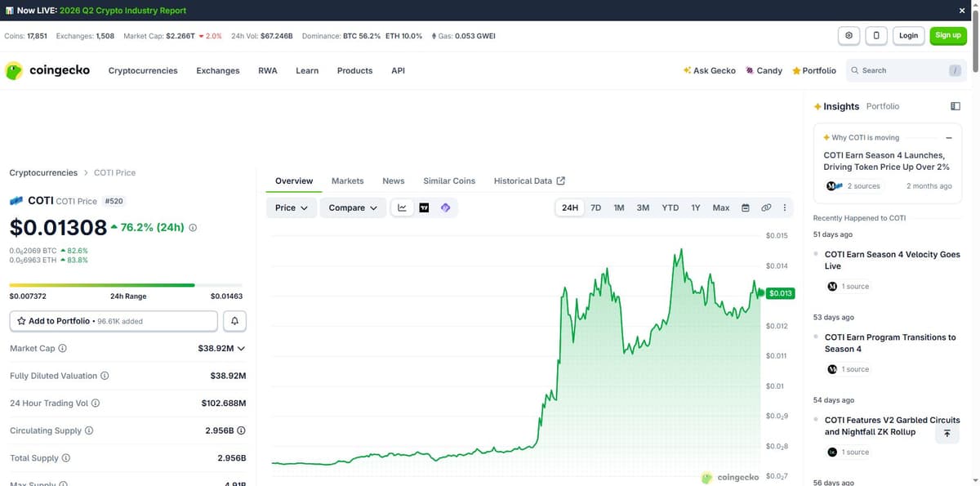The image size is (980, 486).
Task: Click the $0.013 current price chart marker
Action: click(x=781, y=293)
